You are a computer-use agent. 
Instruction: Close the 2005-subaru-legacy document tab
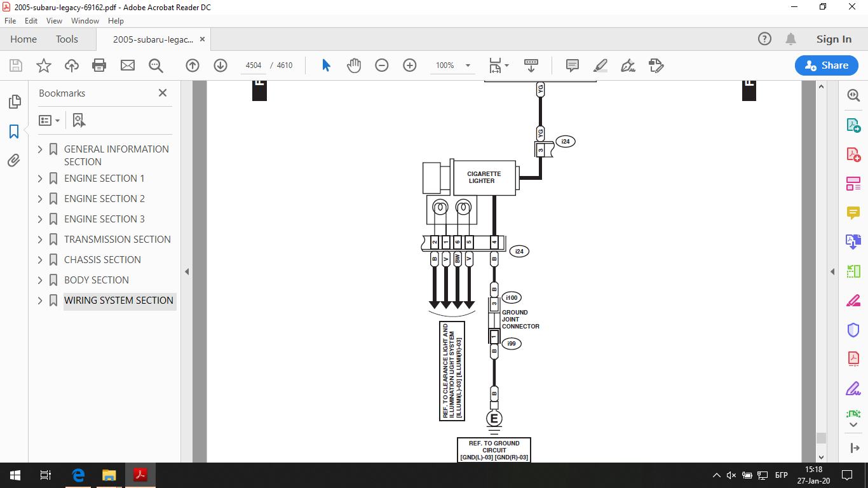203,39
